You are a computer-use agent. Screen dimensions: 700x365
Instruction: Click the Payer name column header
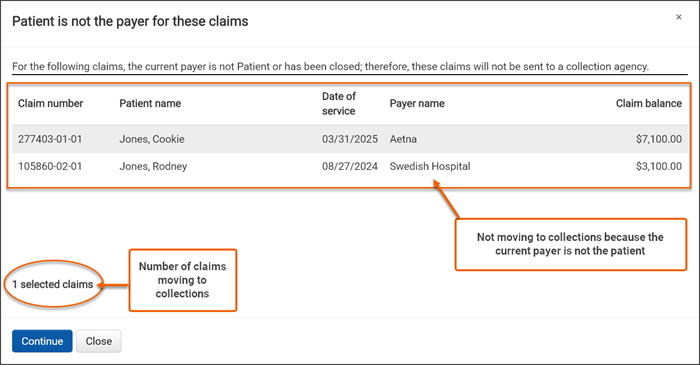point(417,103)
